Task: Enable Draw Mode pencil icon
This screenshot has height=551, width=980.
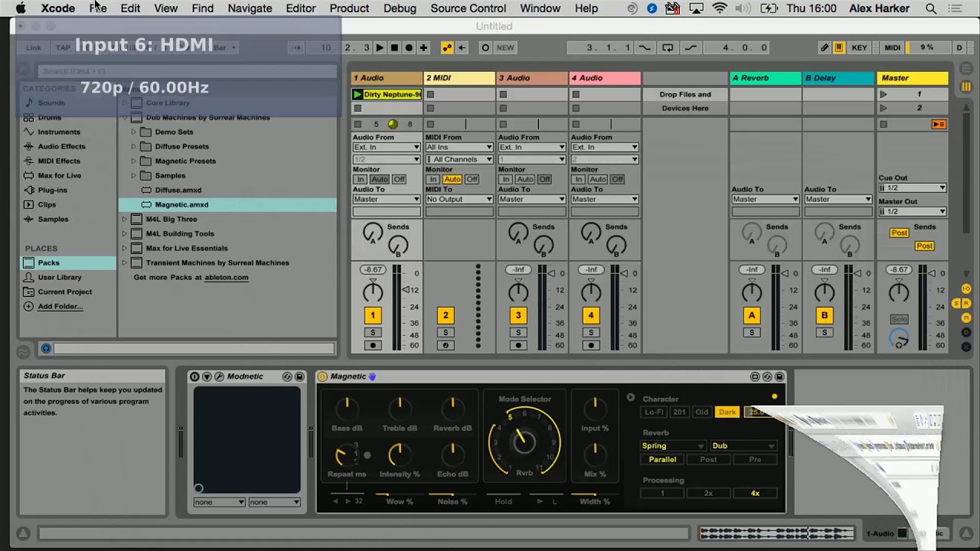Action: [825, 47]
